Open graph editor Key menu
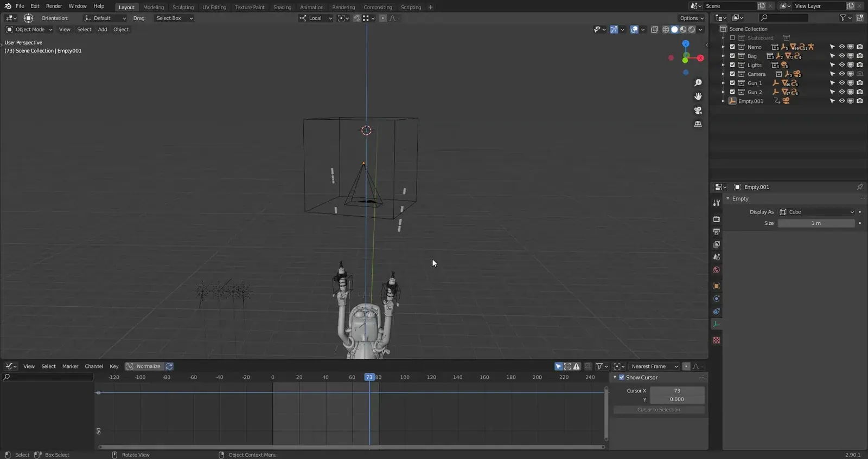The width and height of the screenshot is (868, 459). pos(114,366)
